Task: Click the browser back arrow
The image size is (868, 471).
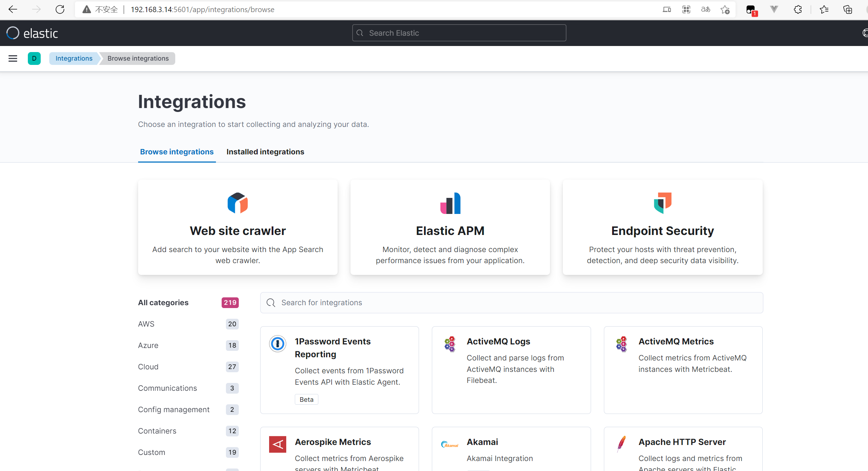Action: pyautogui.click(x=13, y=10)
